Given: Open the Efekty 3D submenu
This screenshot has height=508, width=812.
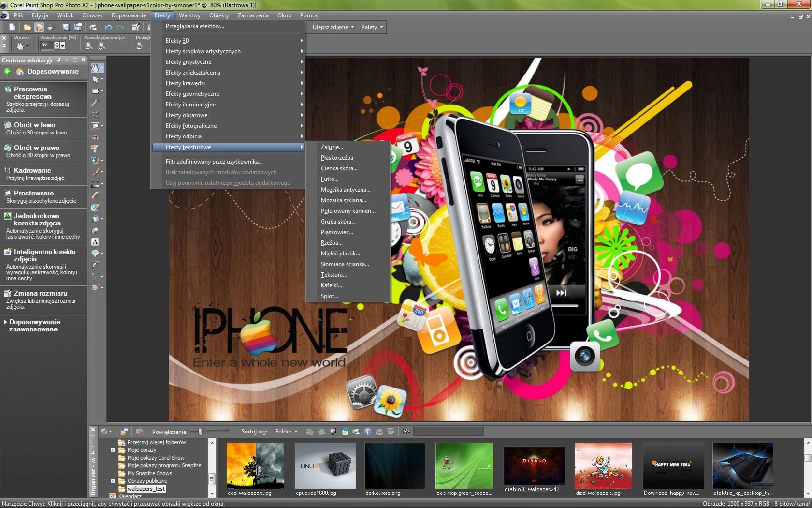Looking at the screenshot, I should (x=228, y=41).
